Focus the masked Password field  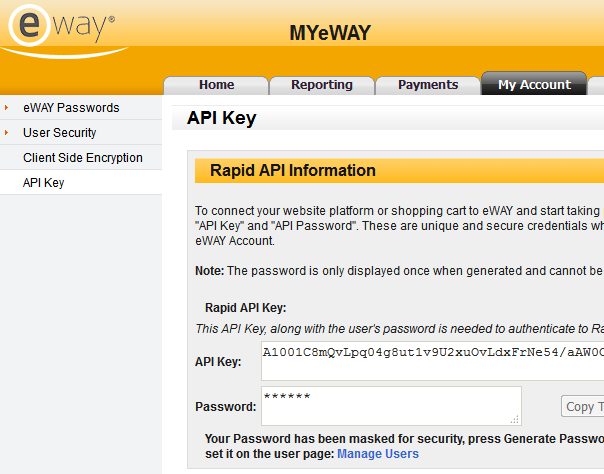(390, 405)
